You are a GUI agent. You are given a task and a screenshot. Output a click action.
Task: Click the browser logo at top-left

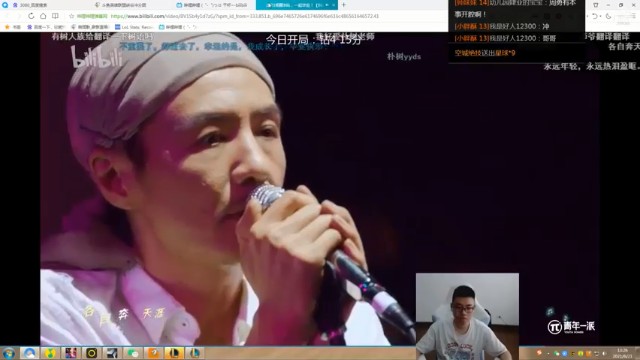(5, 5)
